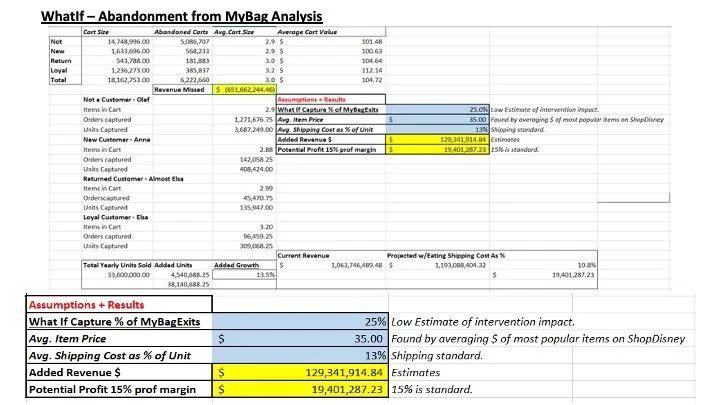Click average cart value '112.14'

(372, 70)
